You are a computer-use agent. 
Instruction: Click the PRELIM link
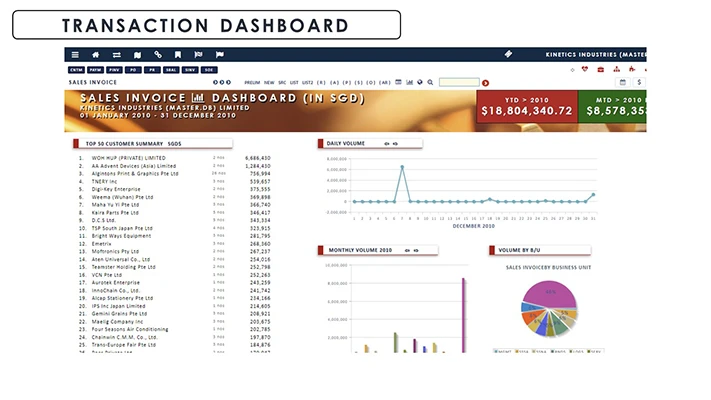coord(252,83)
